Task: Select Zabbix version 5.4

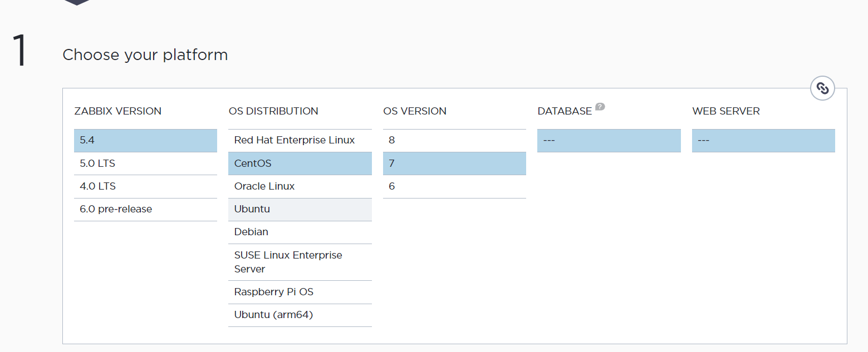Action: coord(145,141)
